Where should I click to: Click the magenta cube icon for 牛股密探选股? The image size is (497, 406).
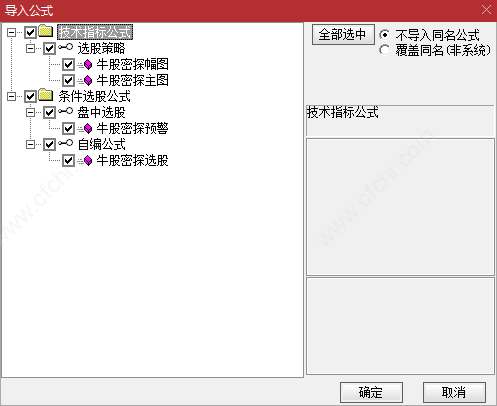[x=88, y=161]
